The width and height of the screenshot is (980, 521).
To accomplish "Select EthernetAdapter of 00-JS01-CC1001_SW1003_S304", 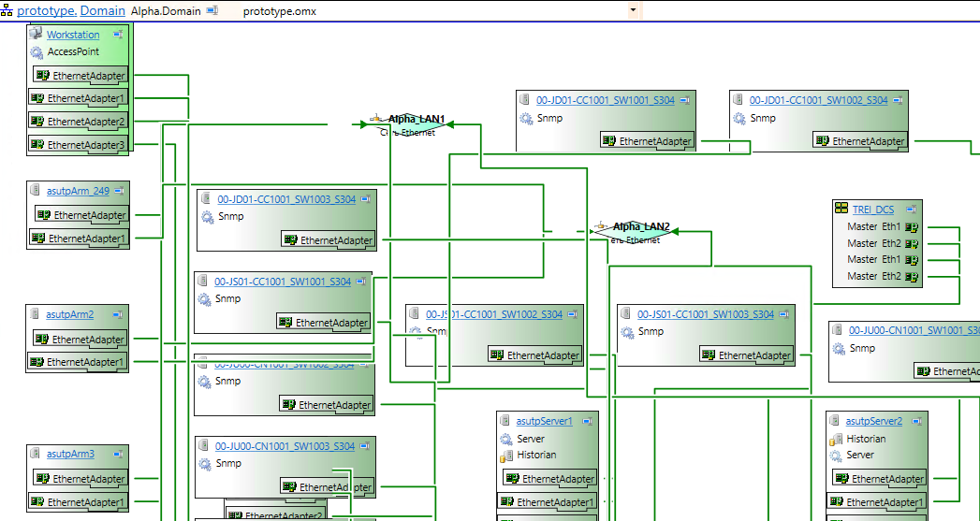I will click(x=747, y=355).
